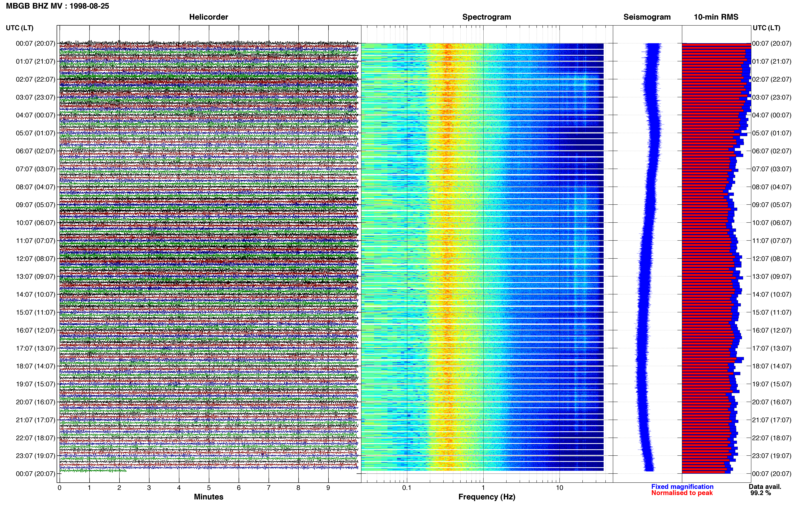
Task: Select the 'Frequency (Hz)' axis label
Action: [487, 497]
